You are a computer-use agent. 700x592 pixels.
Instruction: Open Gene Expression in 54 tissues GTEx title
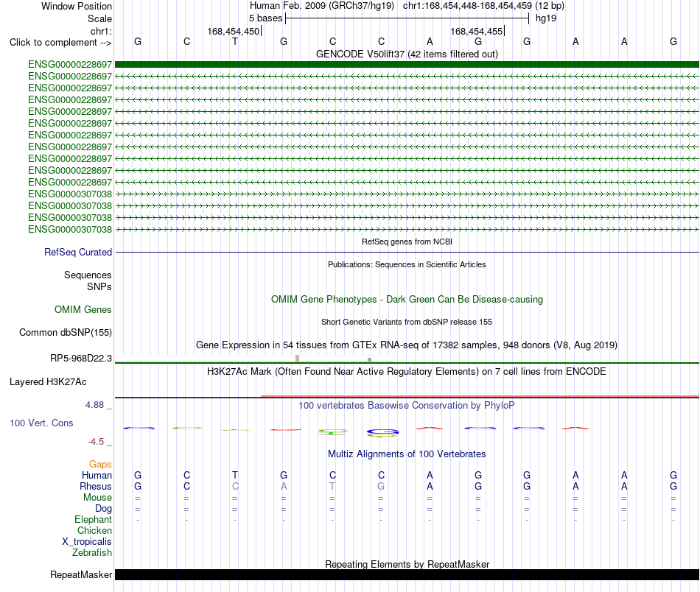coord(407,345)
